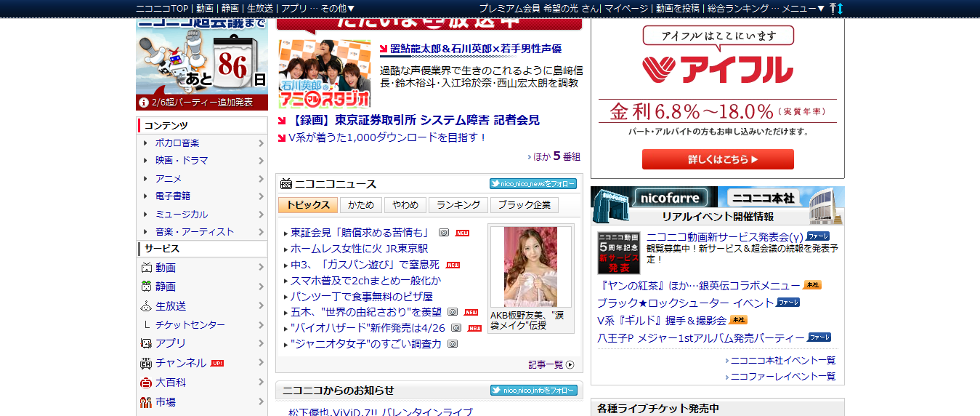
Task: Open the チャンネル service icon in sidebar
Action: click(x=145, y=363)
